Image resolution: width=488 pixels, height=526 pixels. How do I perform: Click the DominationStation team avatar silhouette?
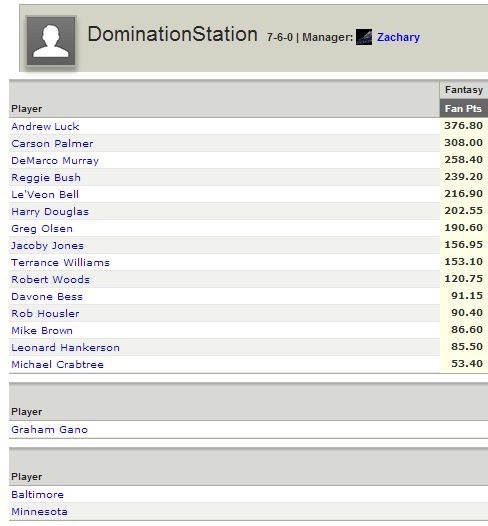[x=51, y=41]
